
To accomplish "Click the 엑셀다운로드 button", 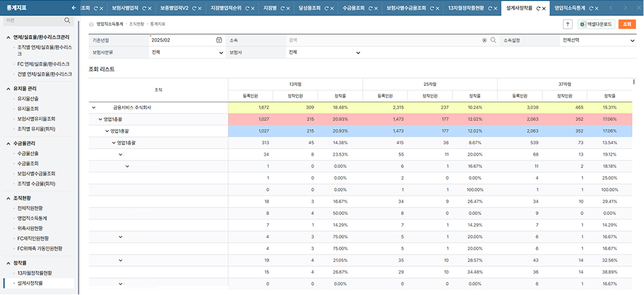I will (596, 24).
